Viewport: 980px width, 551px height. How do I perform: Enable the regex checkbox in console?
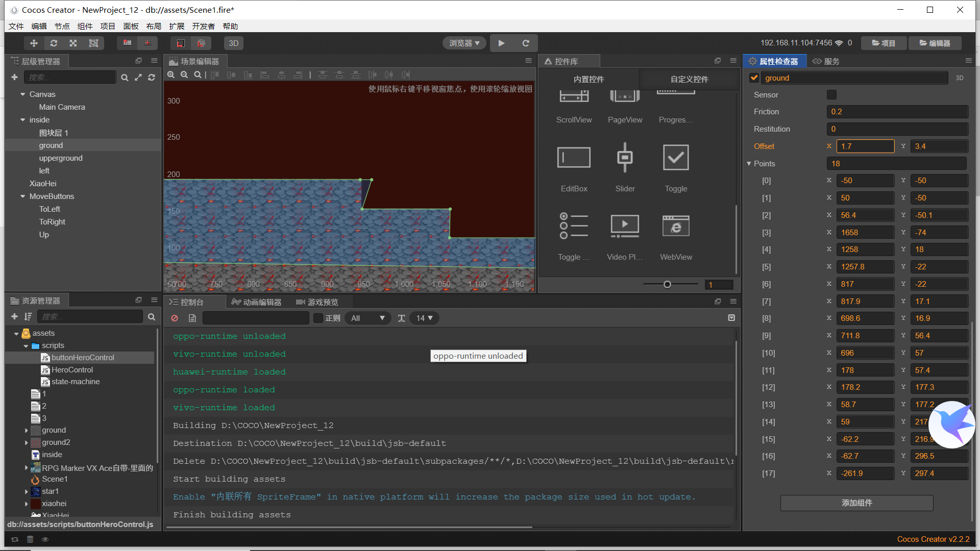click(x=318, y=318)
